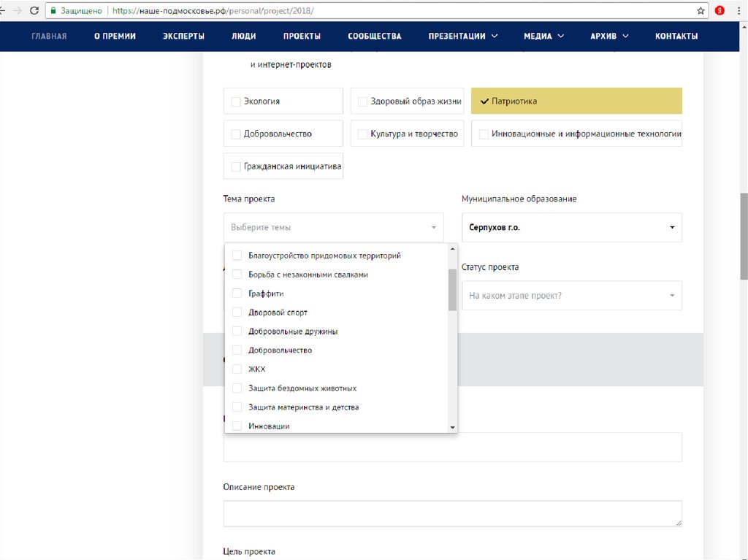Click the Yandex extension icon
This screenshot has width=748, height=560.
click(720, 11)
